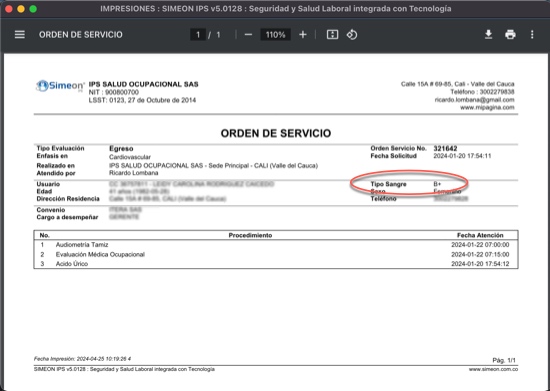Click the Simeon logo in header
Image resolution: width=550 pixels, height=391 pixels.
pos(60,86)
